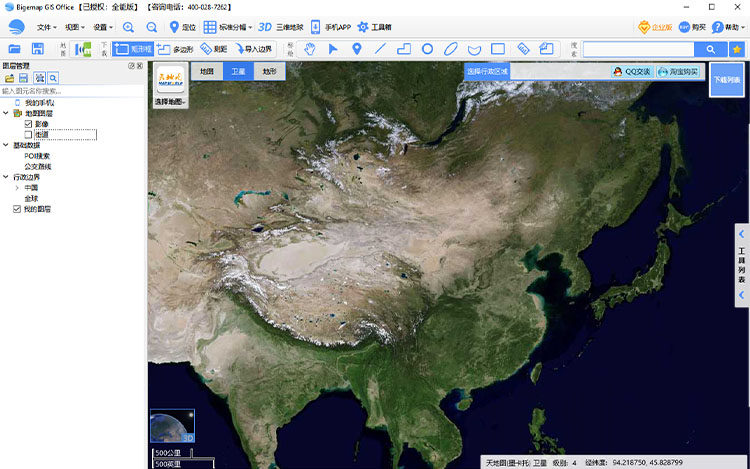Select the ruler measure annotation tool

523,49
